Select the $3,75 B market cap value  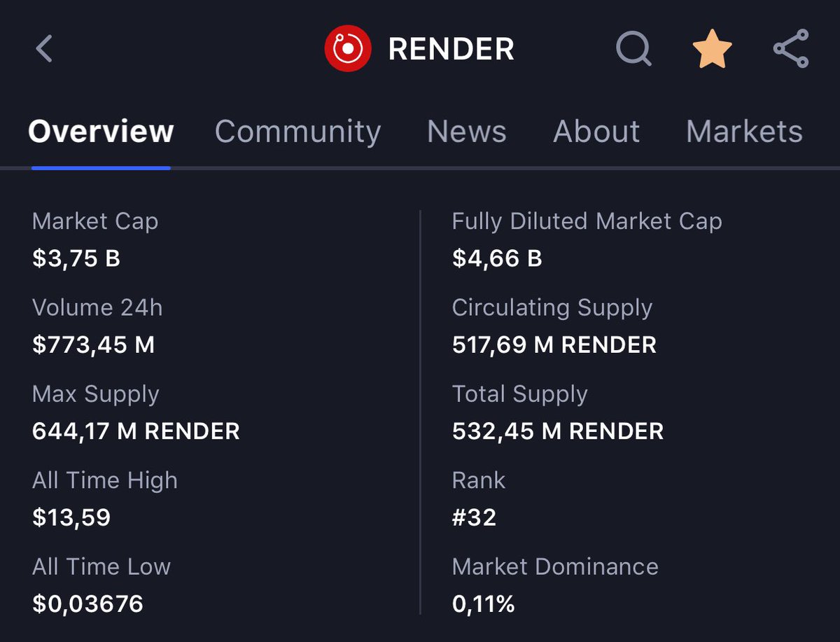76,259
